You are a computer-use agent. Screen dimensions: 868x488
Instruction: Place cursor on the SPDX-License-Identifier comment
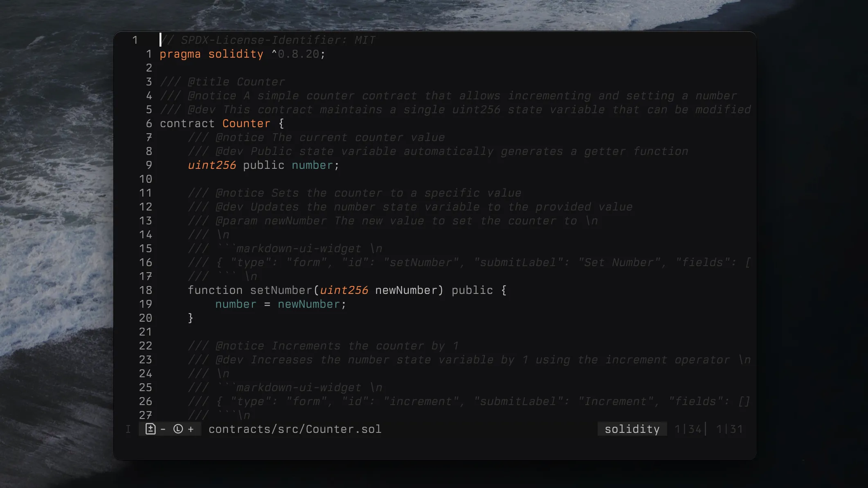(x=268, y=40)
